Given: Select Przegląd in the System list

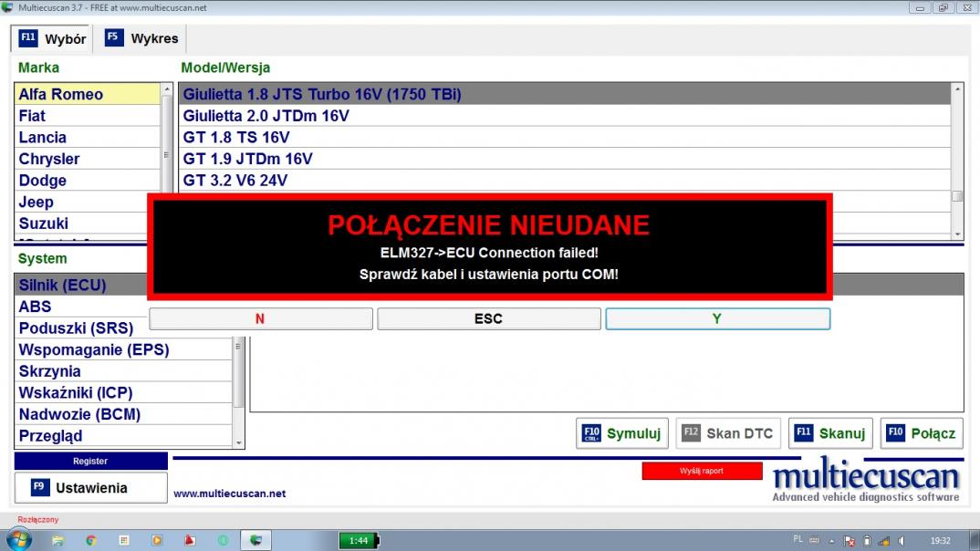Looking at the screenshot, I should [x=123, y=436].
